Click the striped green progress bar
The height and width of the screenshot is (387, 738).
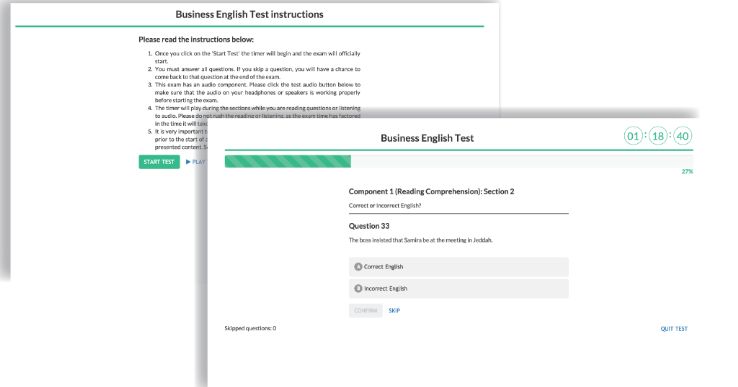point(288,161)
